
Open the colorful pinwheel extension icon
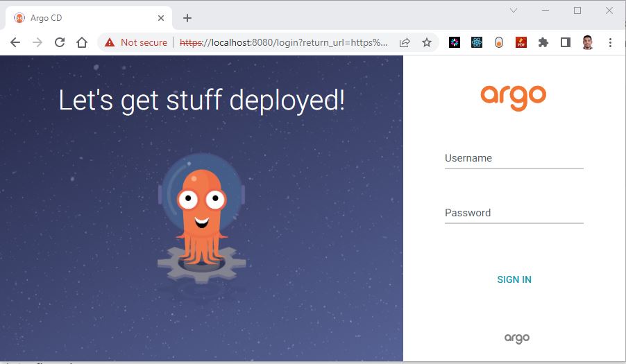pyautogui.click(x=455, y=42)
